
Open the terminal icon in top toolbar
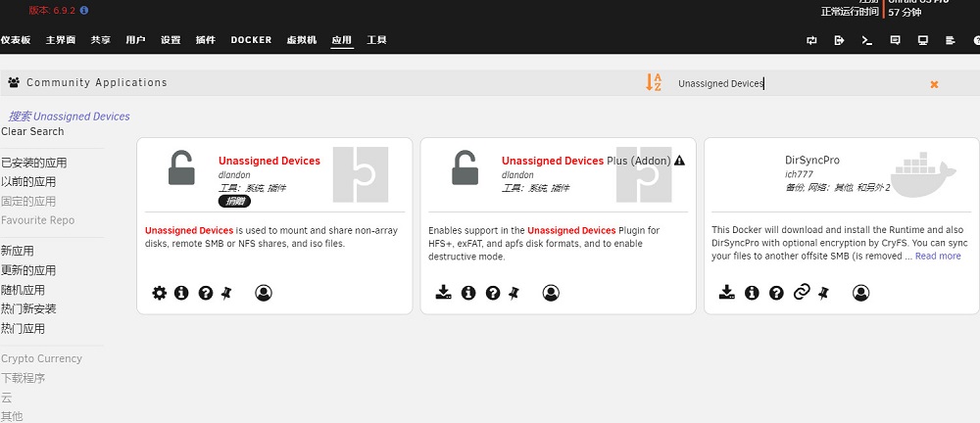(867, 40)
